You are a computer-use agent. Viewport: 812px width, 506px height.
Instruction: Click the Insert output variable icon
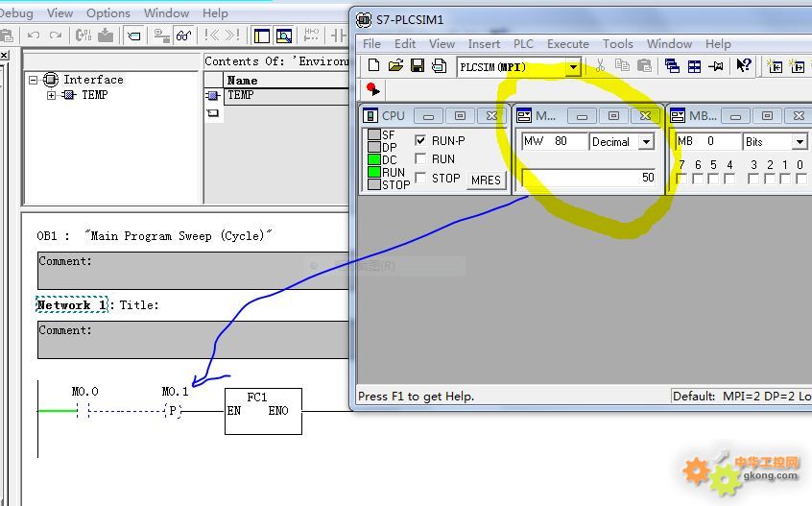797,66
